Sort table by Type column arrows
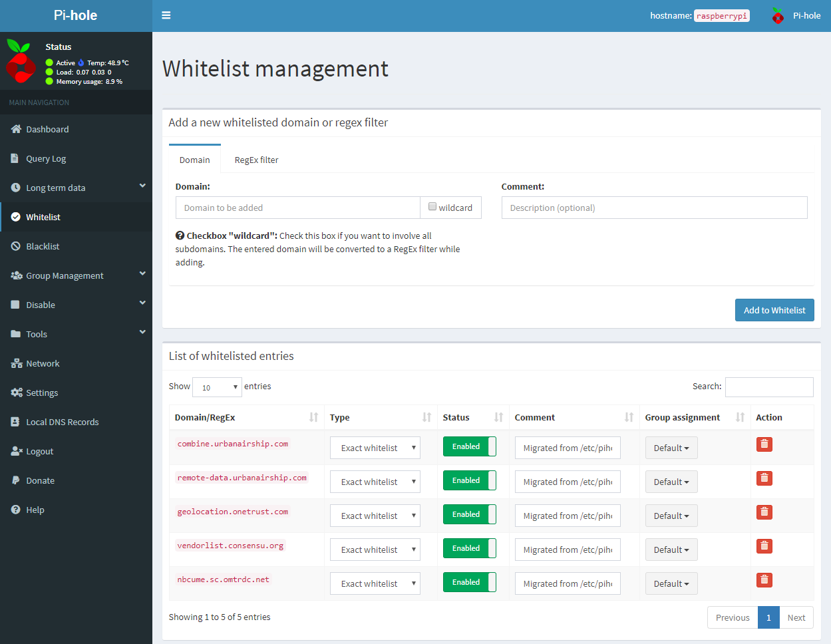This screenshot has width=831, height=644. pos(426,417)
